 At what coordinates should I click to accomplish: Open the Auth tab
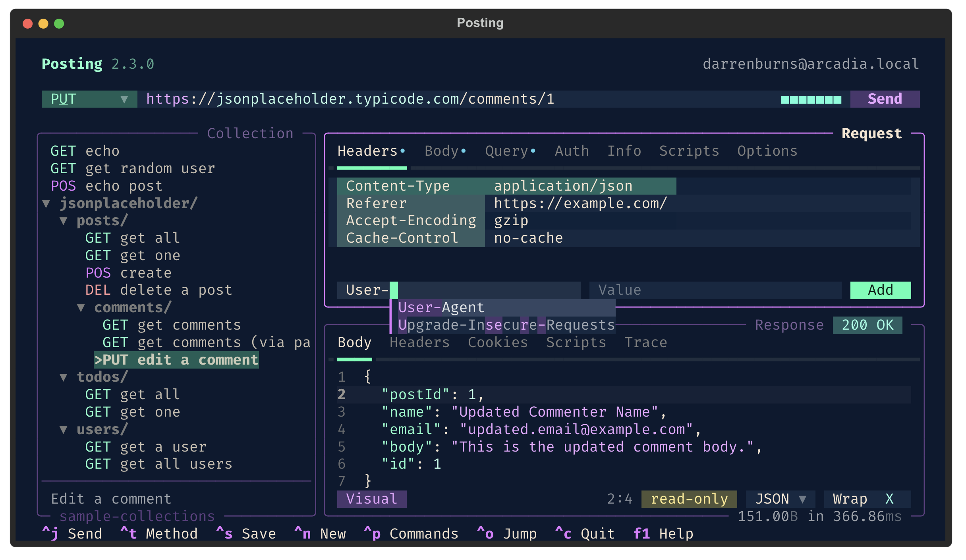tap(572, 151)
